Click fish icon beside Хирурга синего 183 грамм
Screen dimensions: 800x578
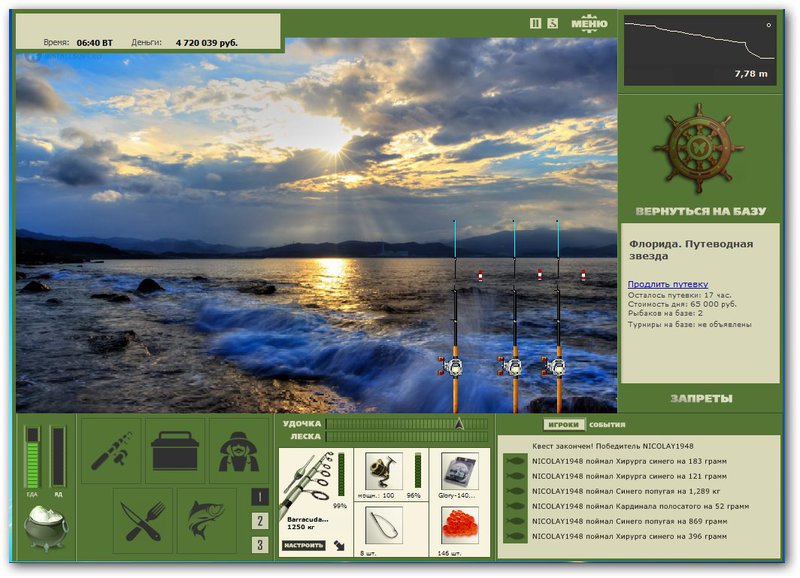point(515,461)
